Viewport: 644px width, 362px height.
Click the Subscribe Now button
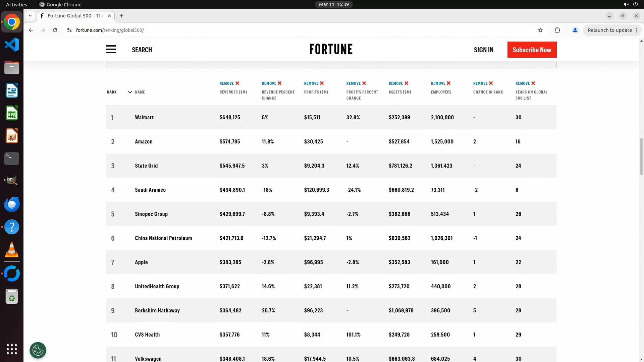click(532, 50)
